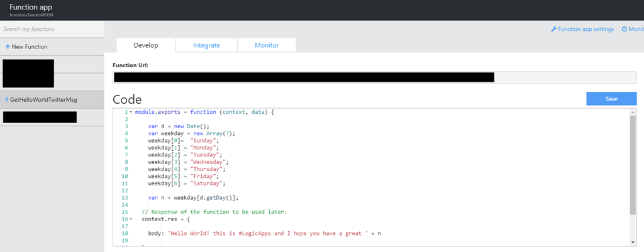
Task: Click the plus icon beside New Function
Action: point(8,47)
